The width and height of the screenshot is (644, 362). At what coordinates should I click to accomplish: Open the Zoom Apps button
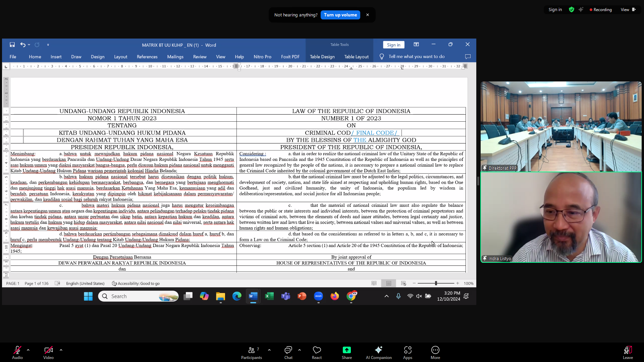[x=408, y=353]
